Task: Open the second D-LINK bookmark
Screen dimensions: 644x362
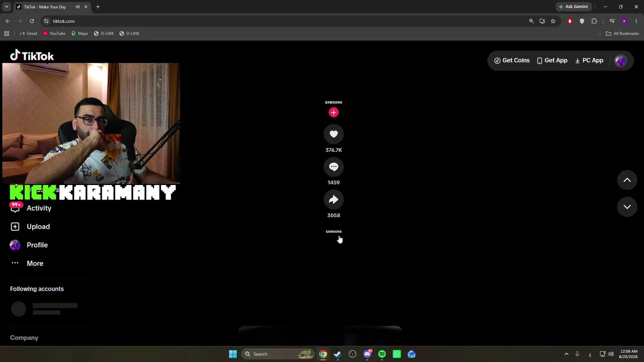Action: [x=129, y=33]
